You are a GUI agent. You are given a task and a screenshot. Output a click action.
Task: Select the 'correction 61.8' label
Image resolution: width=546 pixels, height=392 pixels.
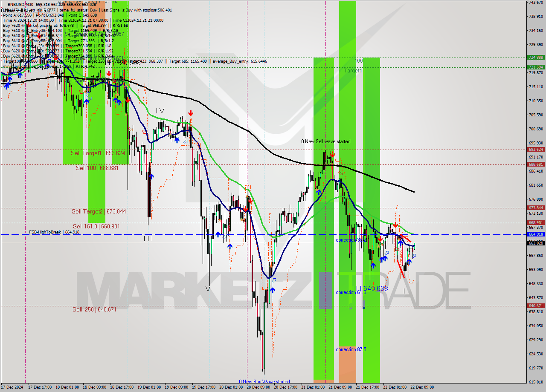pyautogui.click(x=351, y=292)
